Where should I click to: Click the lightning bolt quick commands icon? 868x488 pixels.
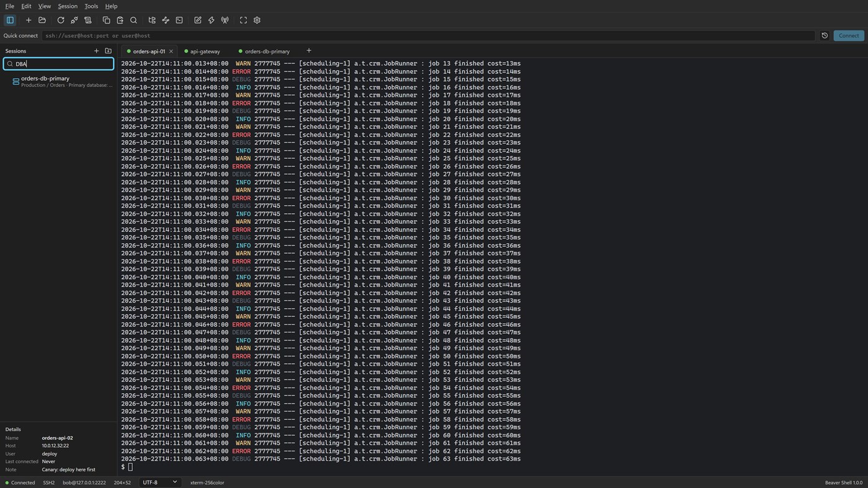click(x=212, y=20)
